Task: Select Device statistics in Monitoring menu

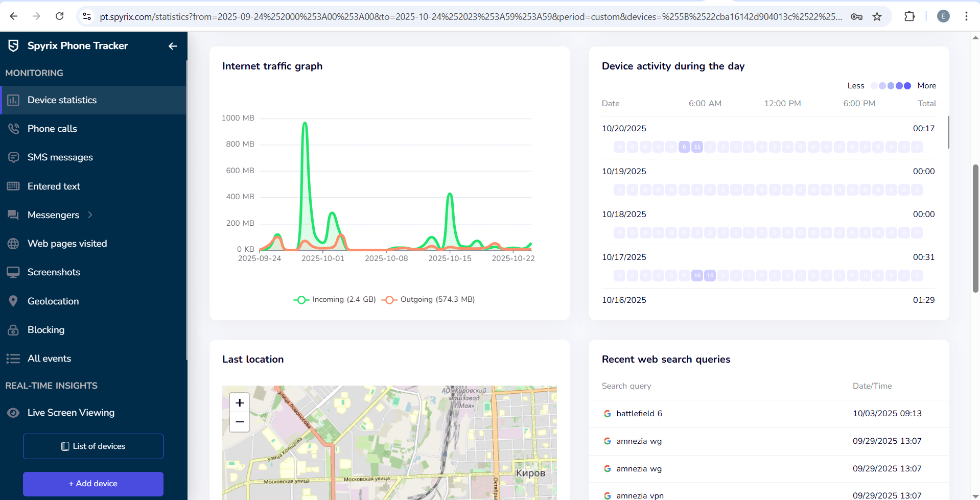Action: point(61,100)
